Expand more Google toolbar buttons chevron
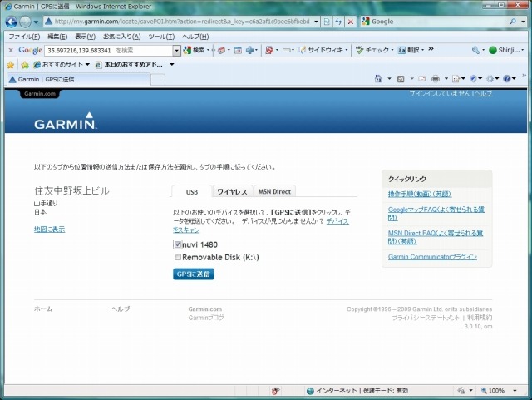The width and height of the screenshot is (532, 400). [x=431, y=49]
